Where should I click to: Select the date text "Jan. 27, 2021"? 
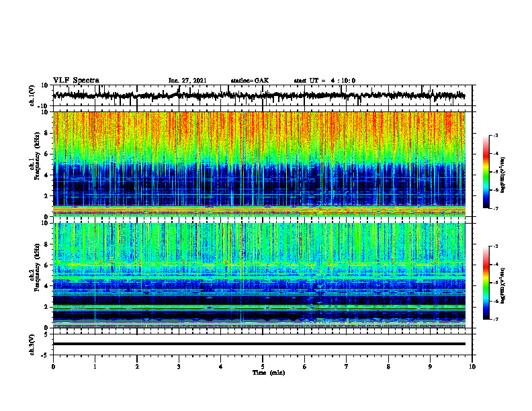point(187,81)
